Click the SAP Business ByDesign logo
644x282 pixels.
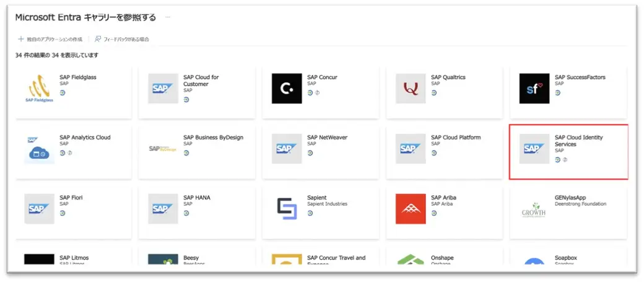[163, 149]
